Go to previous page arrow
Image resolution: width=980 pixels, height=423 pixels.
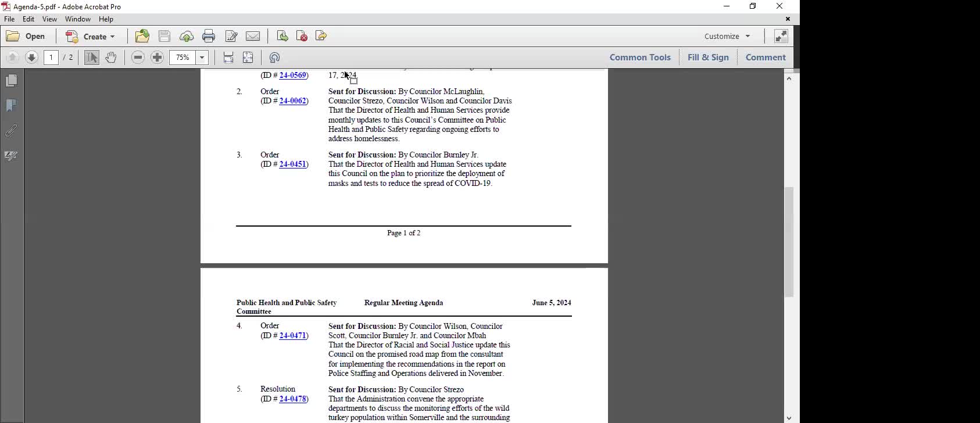(x=12, y=57)
